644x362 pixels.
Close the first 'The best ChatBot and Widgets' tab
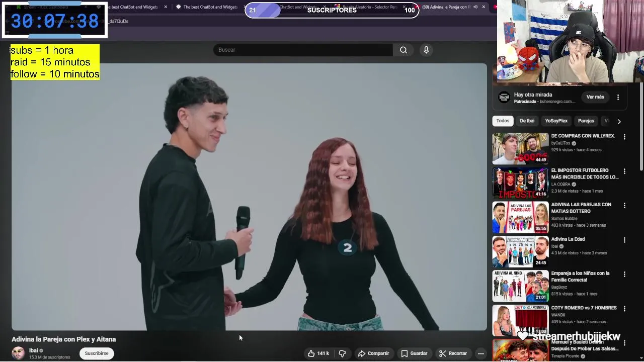166,7
